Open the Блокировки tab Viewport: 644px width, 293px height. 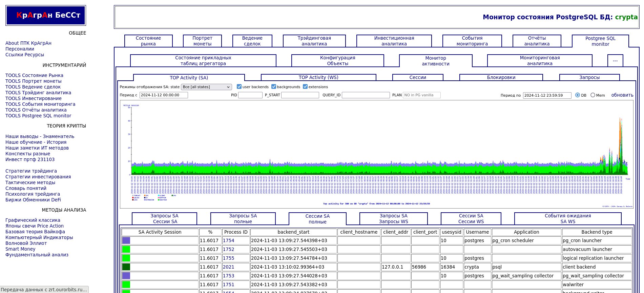(x=501, y=77)
